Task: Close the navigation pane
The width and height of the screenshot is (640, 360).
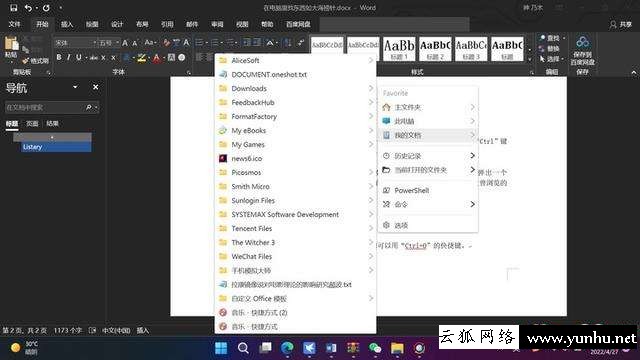Action: point(96,87)
